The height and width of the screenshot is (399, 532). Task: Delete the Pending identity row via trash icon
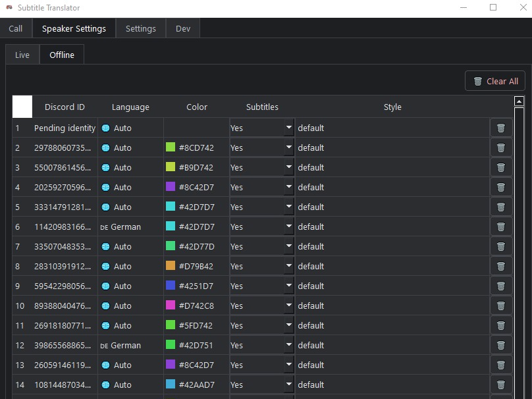click(x=501, y=128)
